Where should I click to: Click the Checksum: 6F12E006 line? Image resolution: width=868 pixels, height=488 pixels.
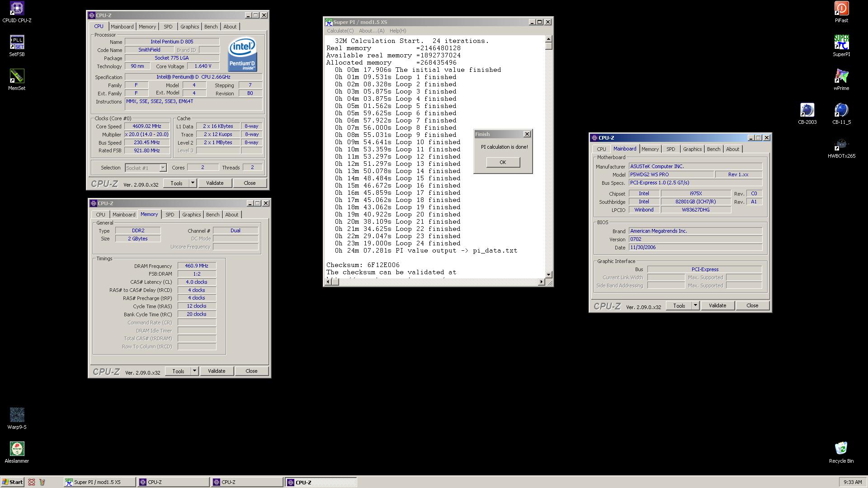point(363,265)
